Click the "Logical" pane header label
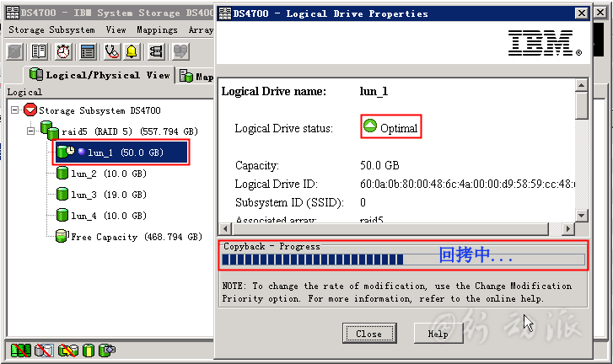The height and width of the screenshot is (364, 613). pos(24,92)
